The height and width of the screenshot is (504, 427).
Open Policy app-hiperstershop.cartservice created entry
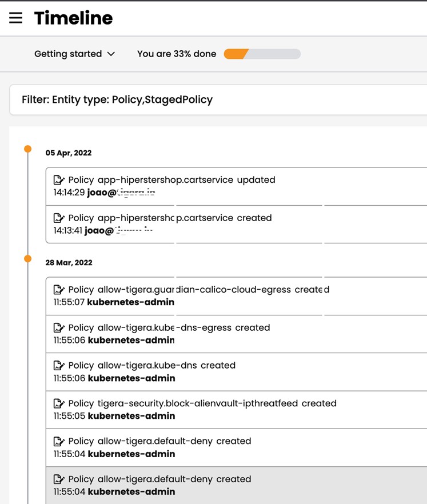[236, 224]
